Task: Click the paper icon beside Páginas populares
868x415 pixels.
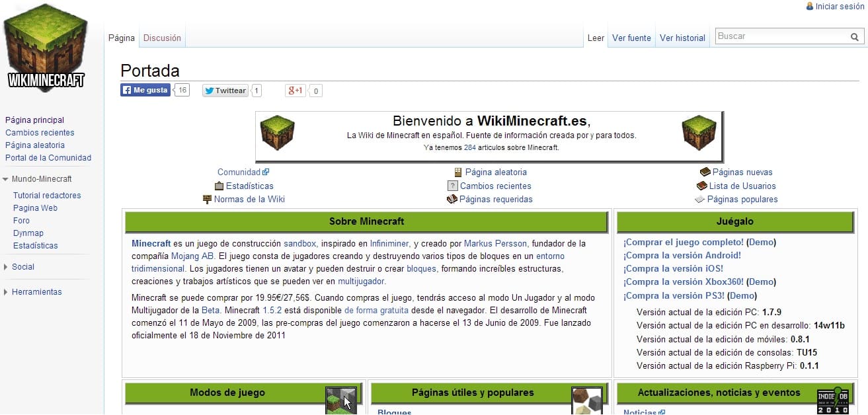Action: pyautogui.click(x=700, y=199)
